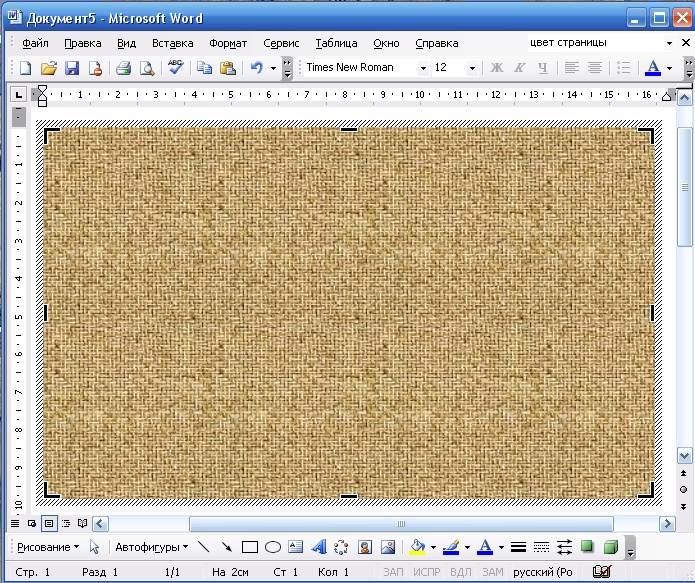Image resolution: width=695 pixels, height=583 pixels.
Task: Select the Rectangle drawing tool
Action: pyautogui.click(x=250, y=547)
